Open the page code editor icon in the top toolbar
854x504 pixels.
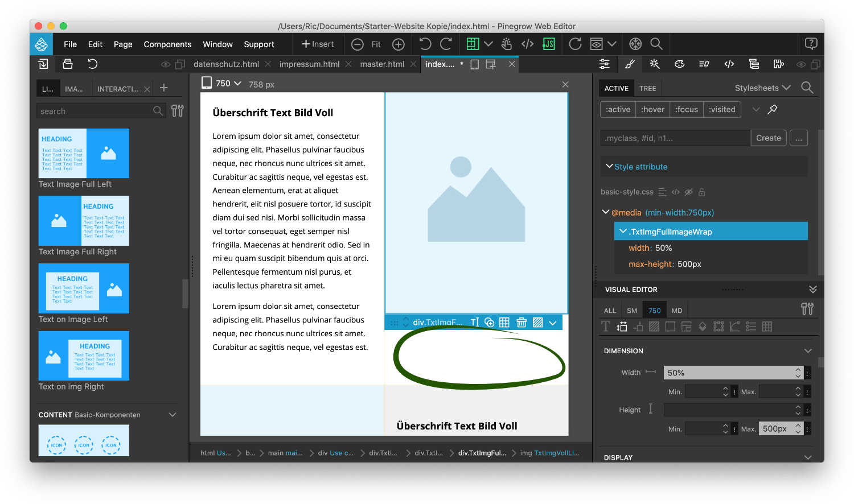[527, 44]
